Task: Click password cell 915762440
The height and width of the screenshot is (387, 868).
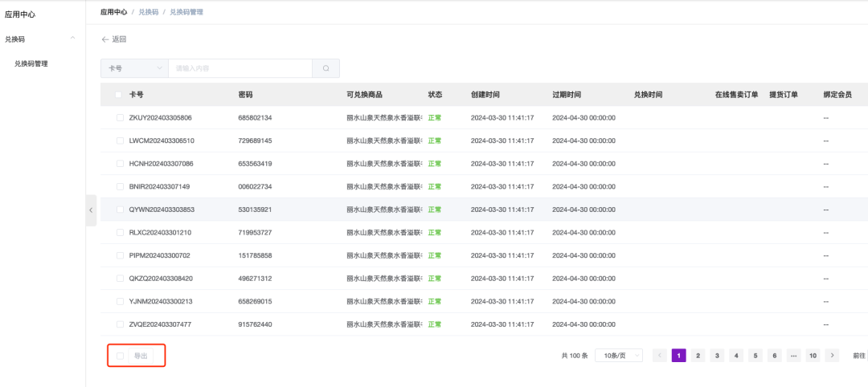Action: pos(256,324)
